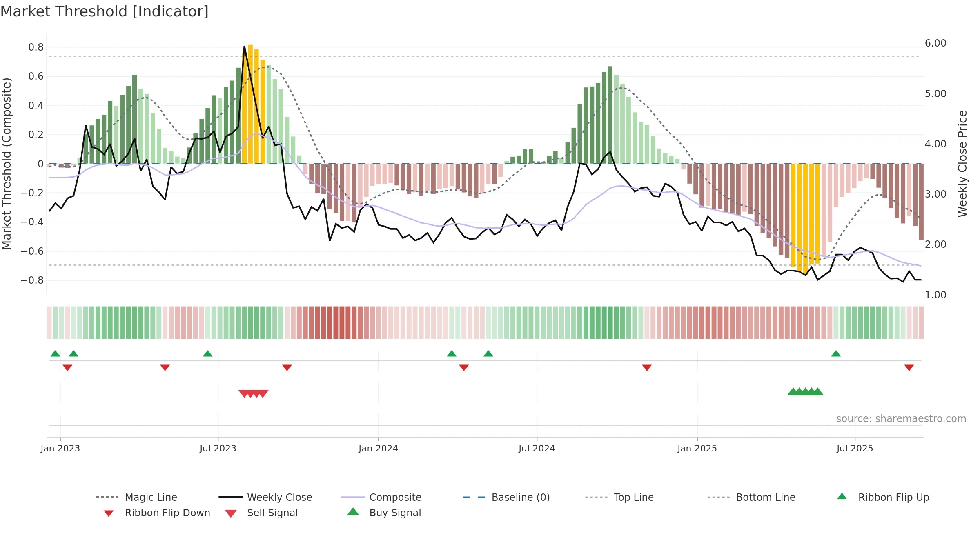Viewport: 980px width, 551px height.
Task: Click the red flip-down marker around Nov 2024
Action: pyautogui.click(x=647, y=368)
